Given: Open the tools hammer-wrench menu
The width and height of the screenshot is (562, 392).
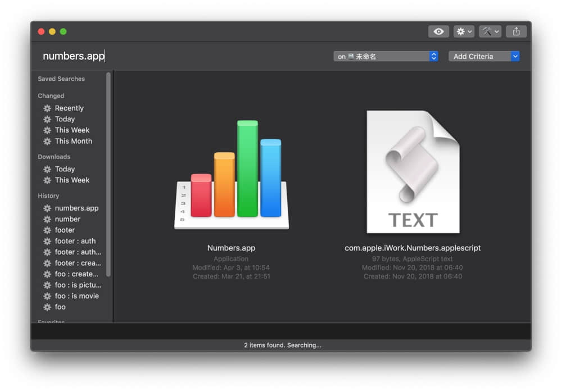Looking at the screenshot, I should (490, 31).
